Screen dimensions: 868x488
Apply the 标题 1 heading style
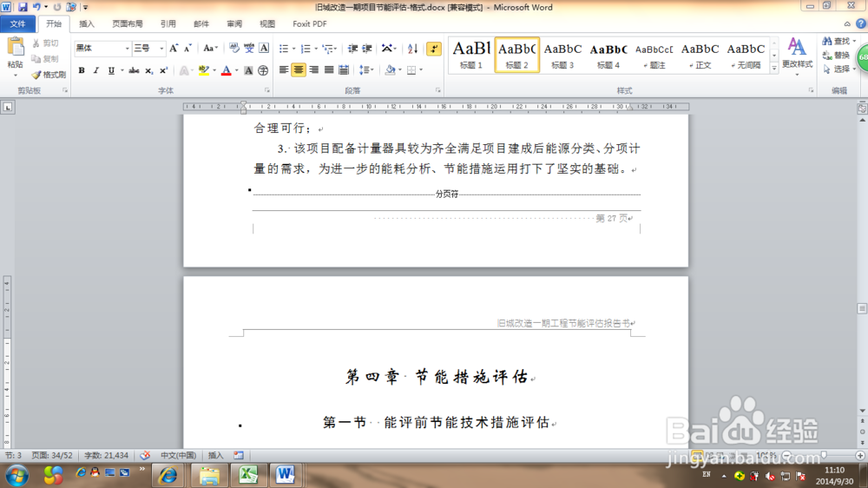(471, 55)
